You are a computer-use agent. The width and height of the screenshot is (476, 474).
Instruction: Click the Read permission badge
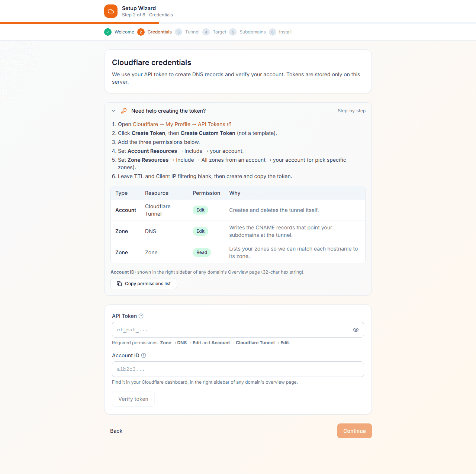(x=202, y=252)
